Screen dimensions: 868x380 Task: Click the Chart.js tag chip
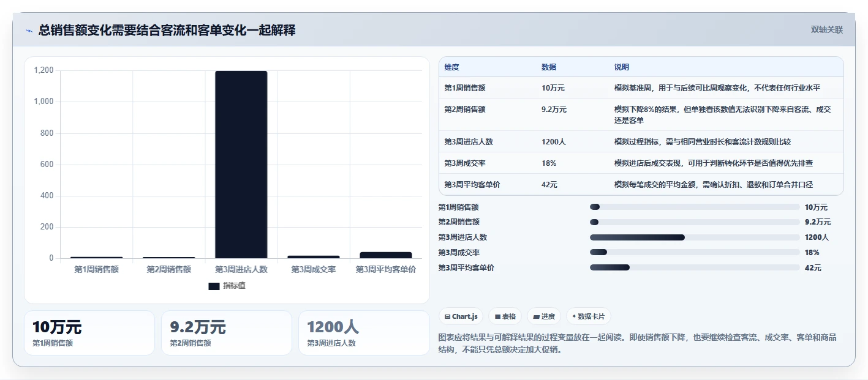(x=461, y=316)
